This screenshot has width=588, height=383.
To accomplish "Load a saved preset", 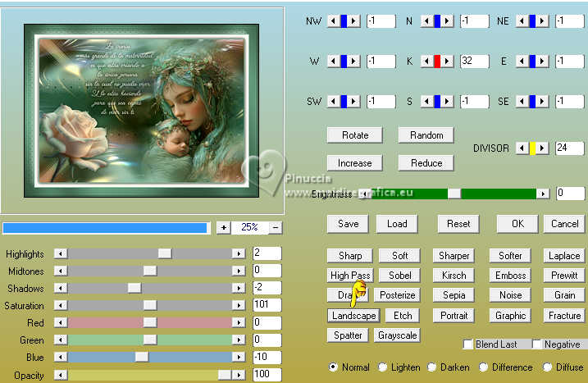I will coord(397,224).
